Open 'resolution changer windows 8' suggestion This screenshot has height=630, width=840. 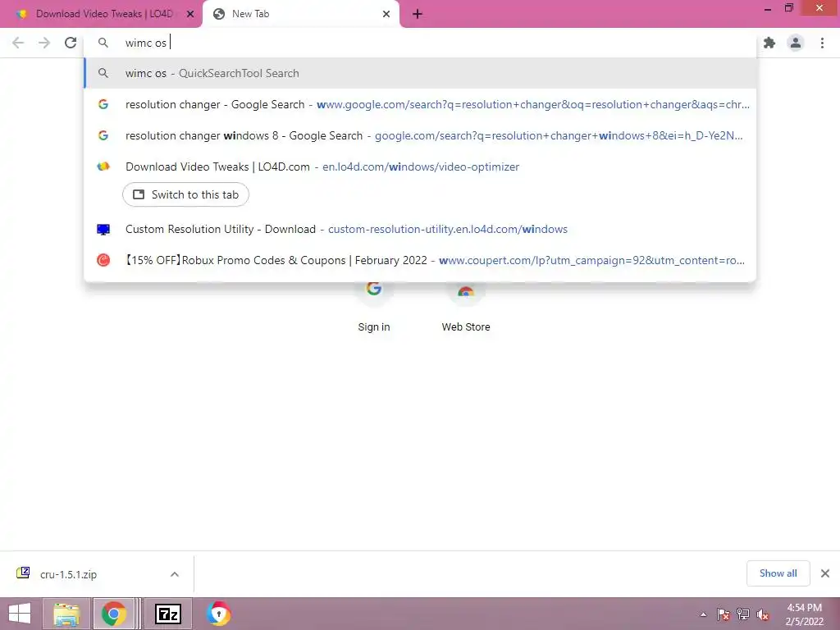pyautogui.click(x=420, y=135)
